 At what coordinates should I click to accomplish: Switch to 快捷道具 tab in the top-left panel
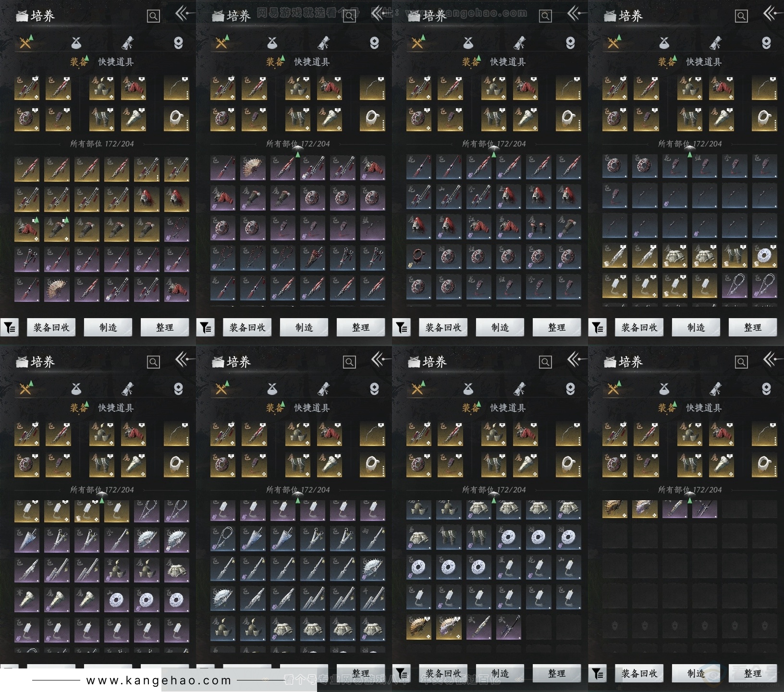[116, 62]
